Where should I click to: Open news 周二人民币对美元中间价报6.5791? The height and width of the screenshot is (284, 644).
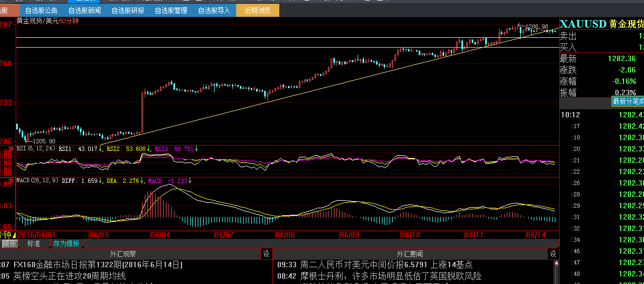point(386,265)
